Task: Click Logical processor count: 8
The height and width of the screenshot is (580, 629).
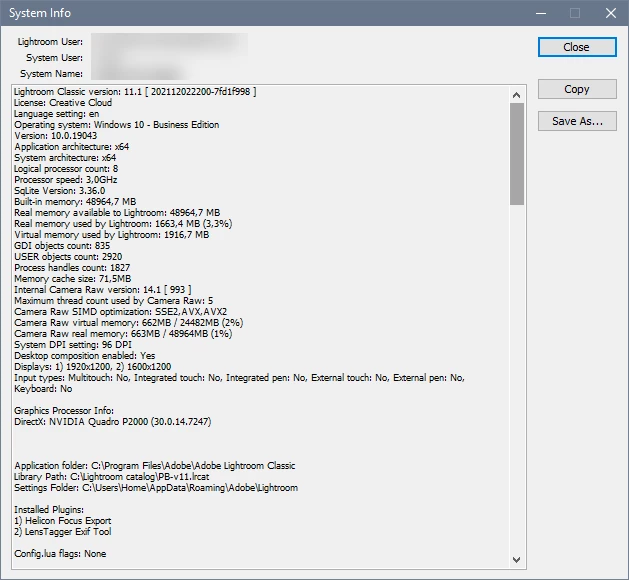Action: 66,169
